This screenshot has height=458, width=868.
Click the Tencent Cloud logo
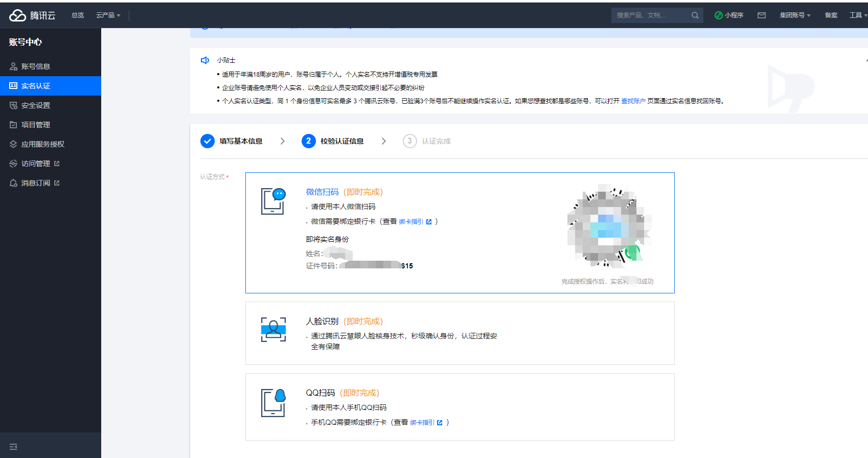[x=32, y=15]
